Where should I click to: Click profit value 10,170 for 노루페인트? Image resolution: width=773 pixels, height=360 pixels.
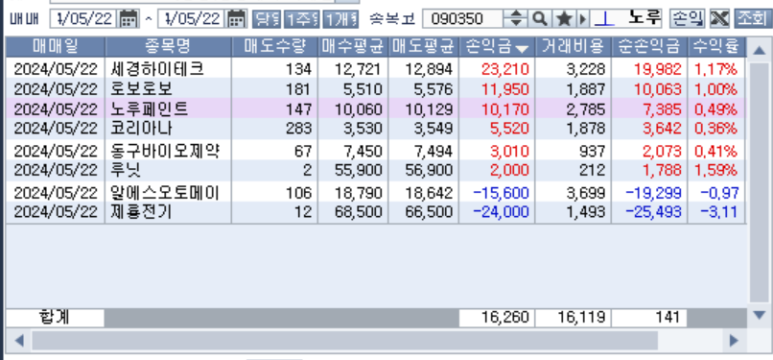click(x=505, y=109)
